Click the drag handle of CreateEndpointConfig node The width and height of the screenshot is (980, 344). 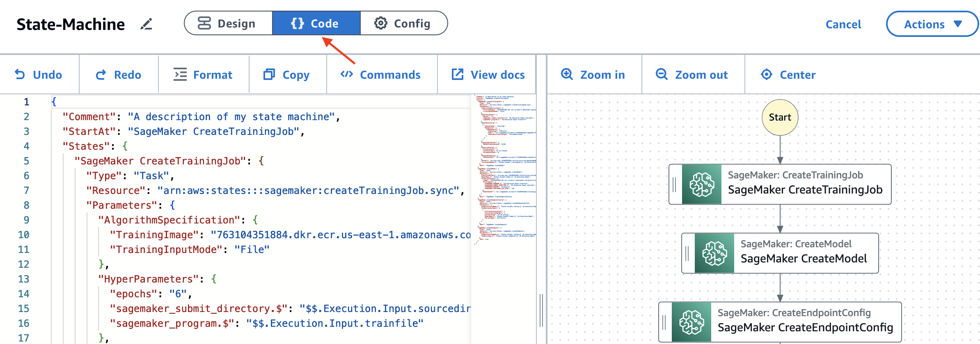click(664, 322)
